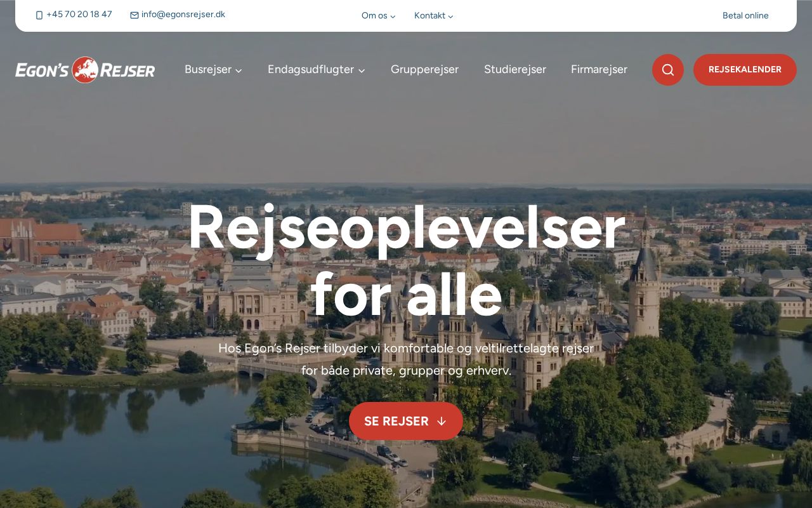Select Busrejser in the main navigation
812x508 pixels.
click(x=208, y=69)
